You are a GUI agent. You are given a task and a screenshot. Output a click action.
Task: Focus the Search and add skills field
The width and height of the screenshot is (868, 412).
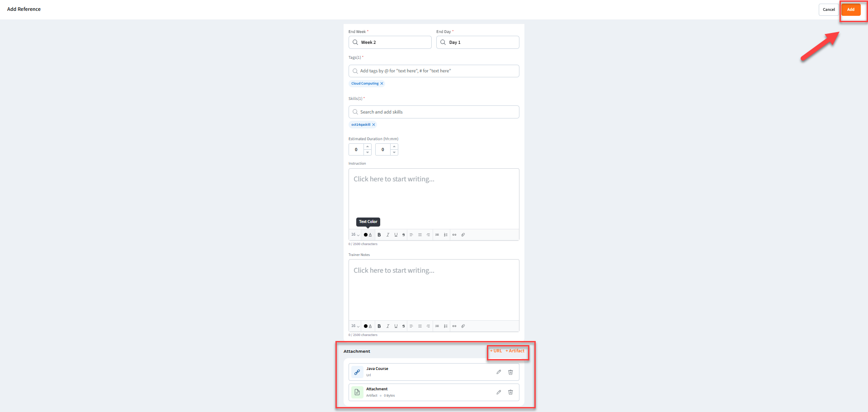click(434, 112)
